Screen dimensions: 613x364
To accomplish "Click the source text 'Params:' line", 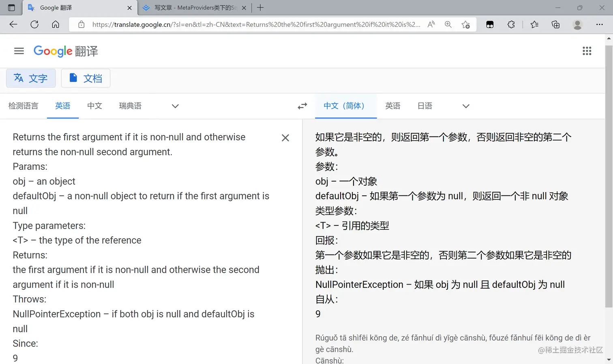I will tap(30, 167).
